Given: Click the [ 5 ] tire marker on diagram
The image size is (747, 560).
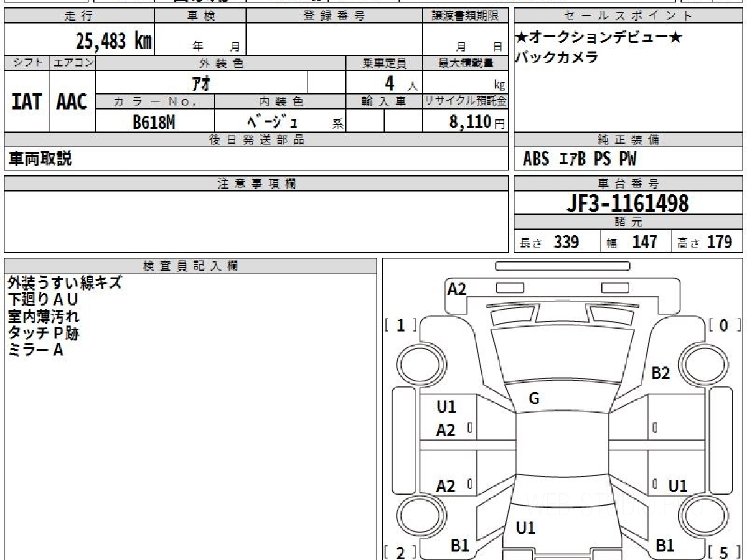Looking at the screenshot, I should click(x=725, y=552).
